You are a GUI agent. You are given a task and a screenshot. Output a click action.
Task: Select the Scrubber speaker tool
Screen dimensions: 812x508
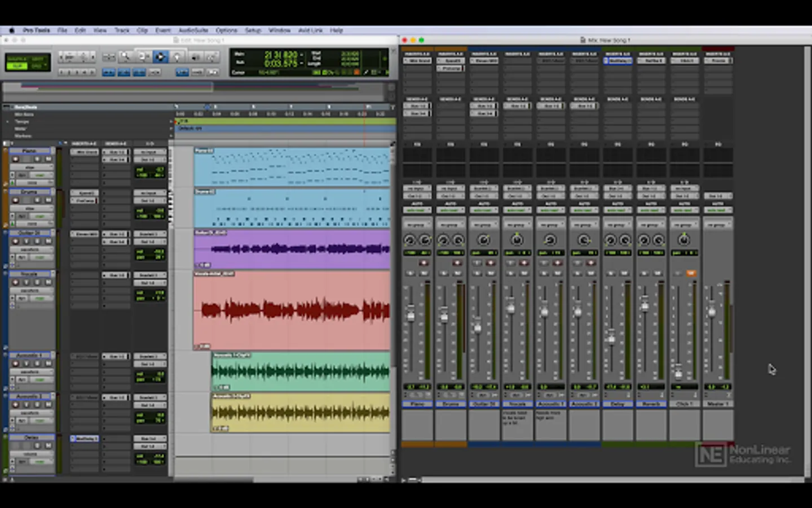click(x=195, y=57)
